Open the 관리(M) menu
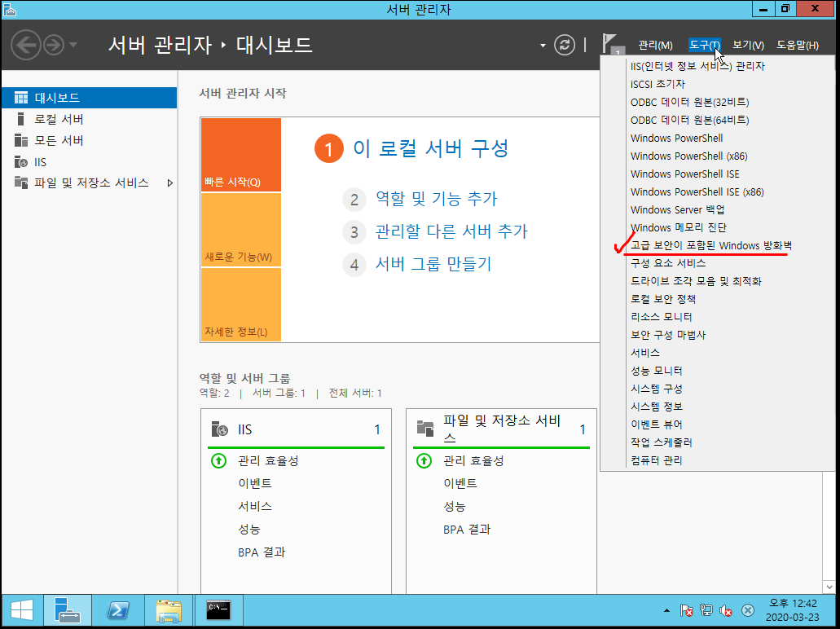Viewport: 840px width, 629px height. [x=655, y=46]
